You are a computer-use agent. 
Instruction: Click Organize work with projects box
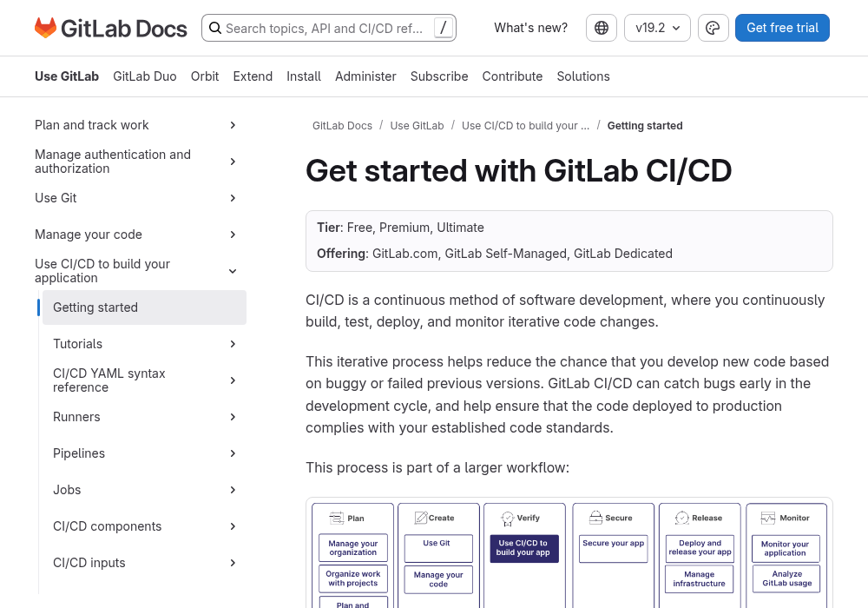pyautogui.click(x=353, y=578)
